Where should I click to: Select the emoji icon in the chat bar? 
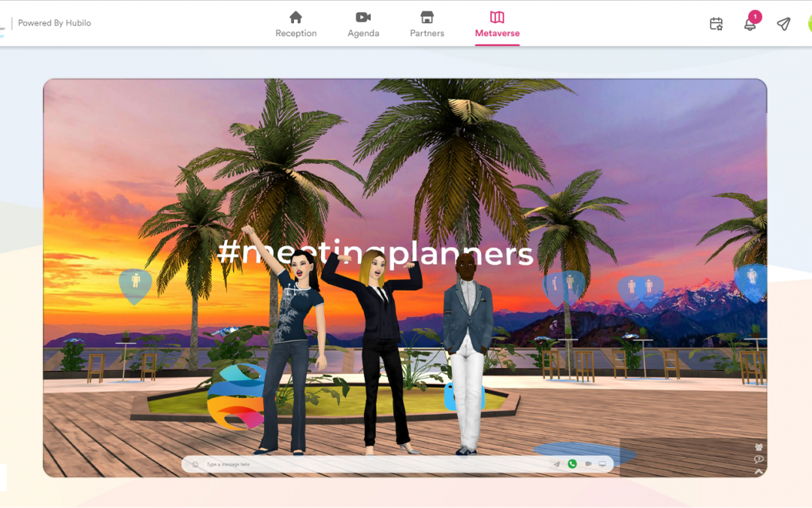coord(195,464)
